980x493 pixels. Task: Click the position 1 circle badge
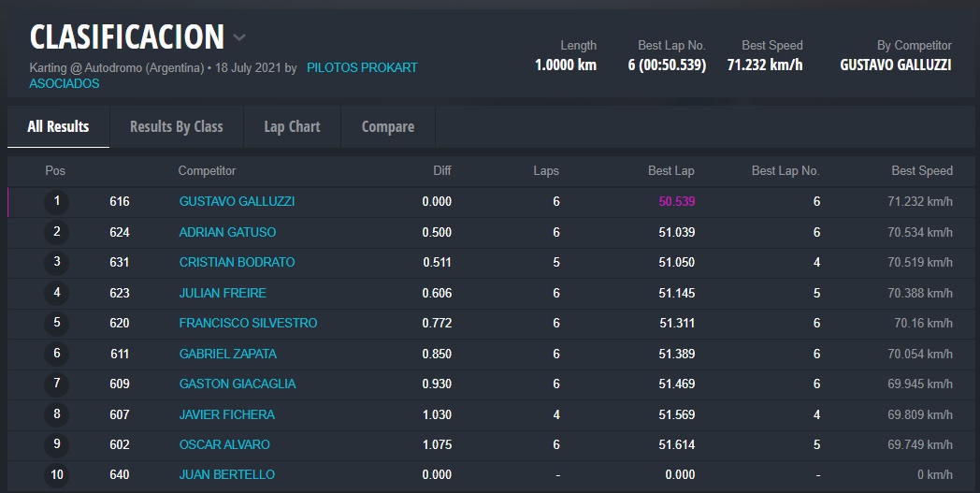point(56,201)
